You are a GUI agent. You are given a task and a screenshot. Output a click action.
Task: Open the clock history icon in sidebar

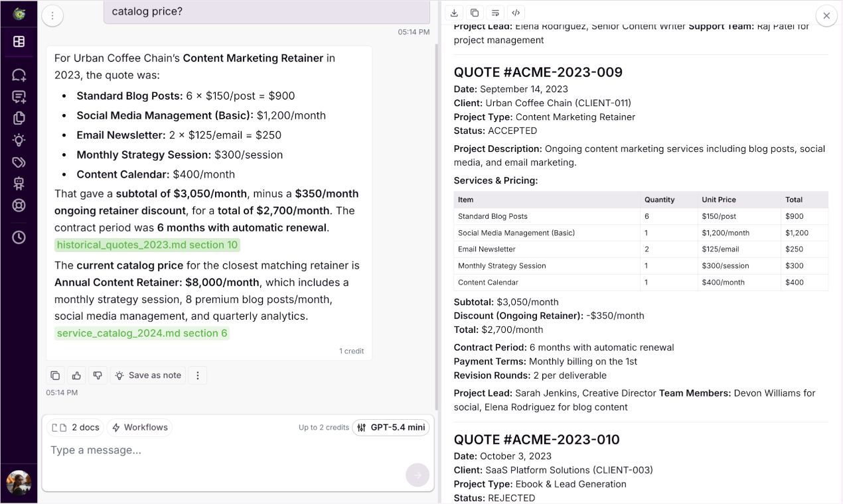[19, 237]
